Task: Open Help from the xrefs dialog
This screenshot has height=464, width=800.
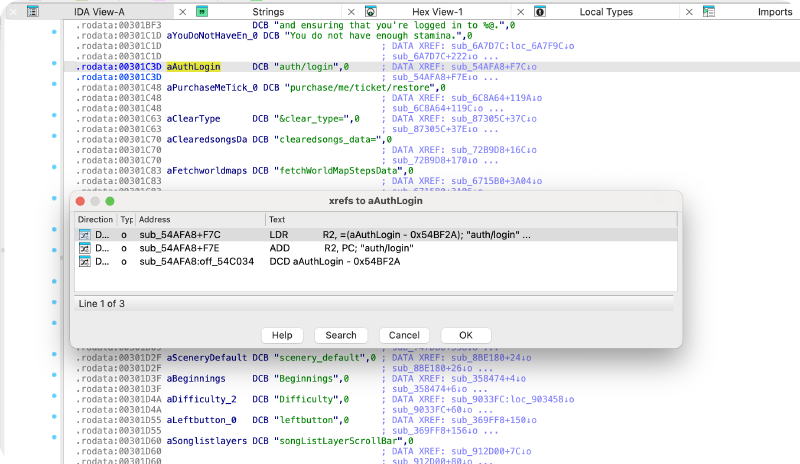Action: (282, 335)
